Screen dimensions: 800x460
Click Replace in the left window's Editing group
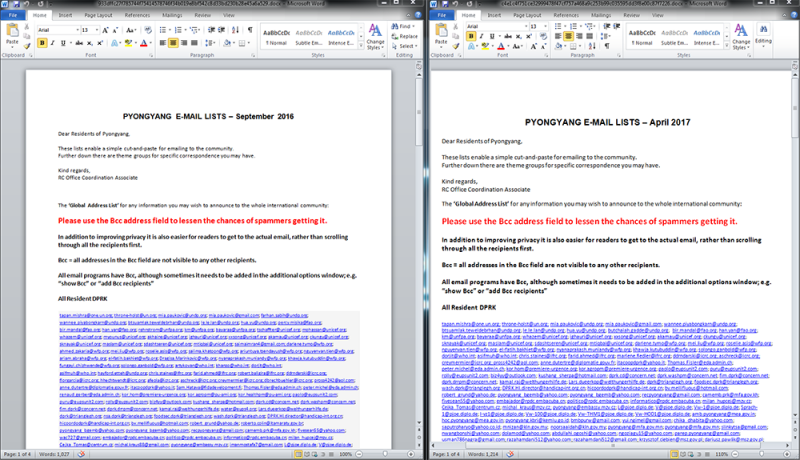(x=409, y=37)
